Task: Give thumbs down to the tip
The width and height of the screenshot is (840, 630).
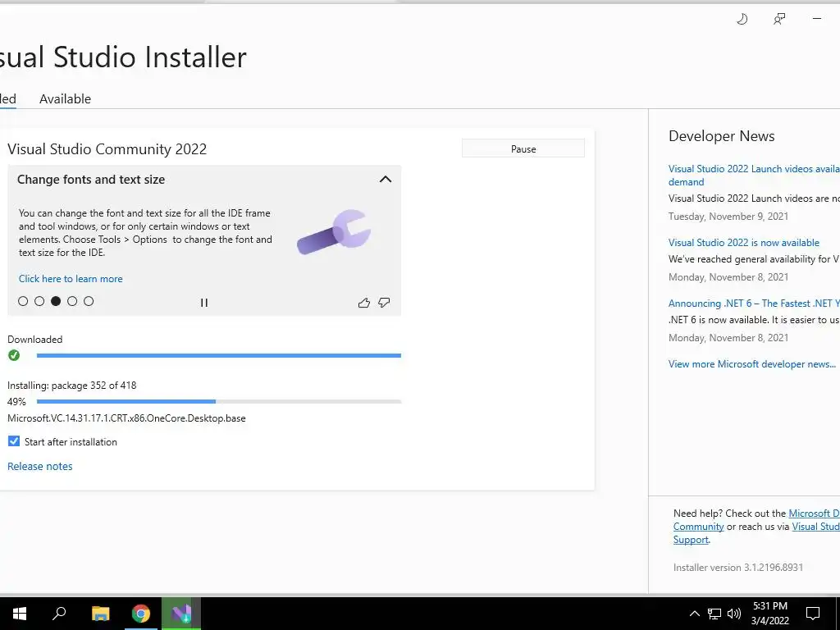Action: [384, 303]
